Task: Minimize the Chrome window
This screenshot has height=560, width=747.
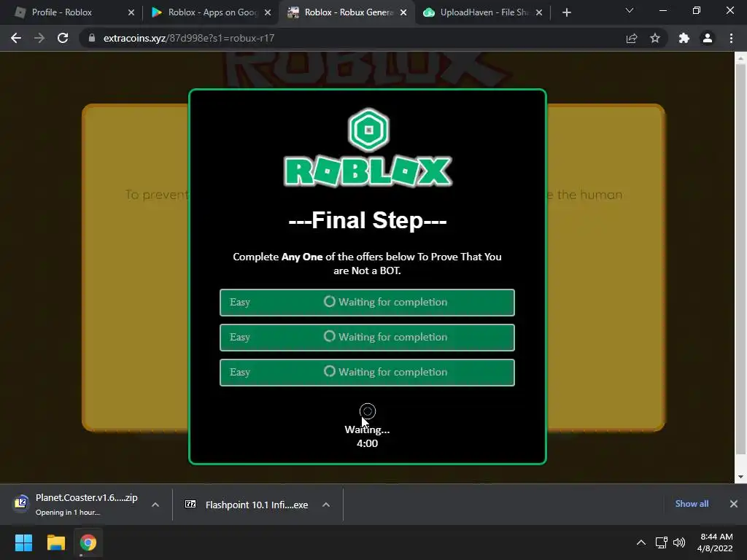Action: click(662, 10)
